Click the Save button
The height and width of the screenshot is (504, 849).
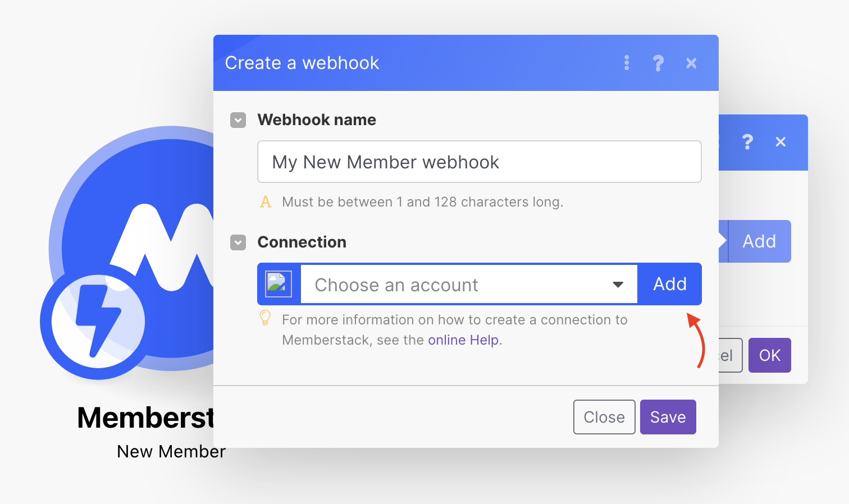[x=668, y=417]
